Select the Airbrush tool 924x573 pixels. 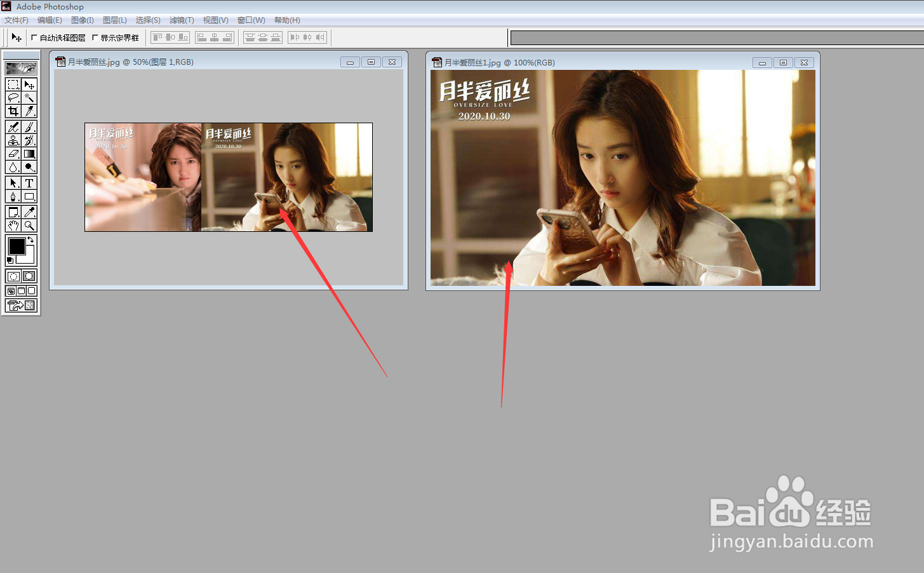(x=13, y=127)
